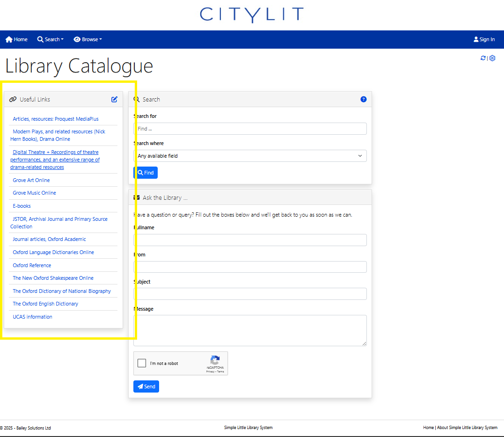Open the Grove Art Online link

31,180
